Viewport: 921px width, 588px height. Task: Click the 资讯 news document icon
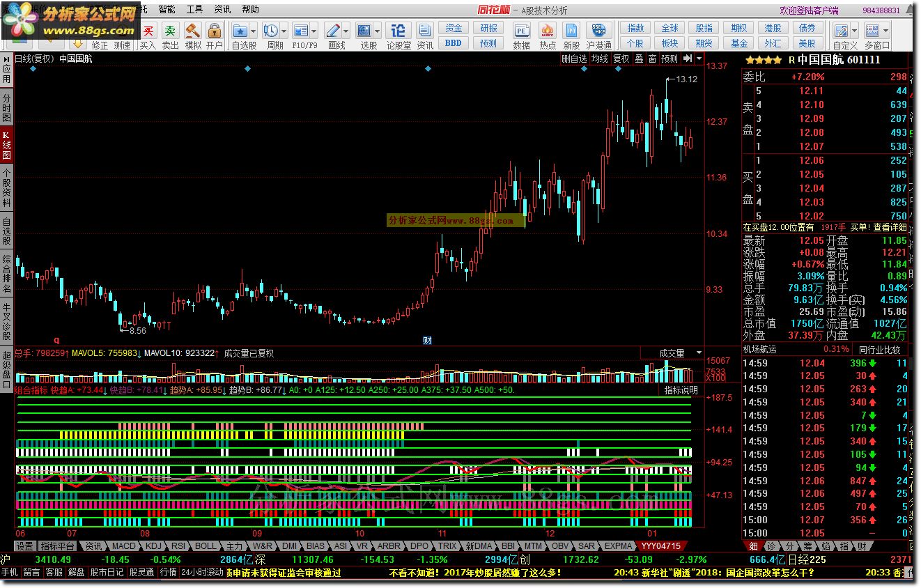click(425, 31)
